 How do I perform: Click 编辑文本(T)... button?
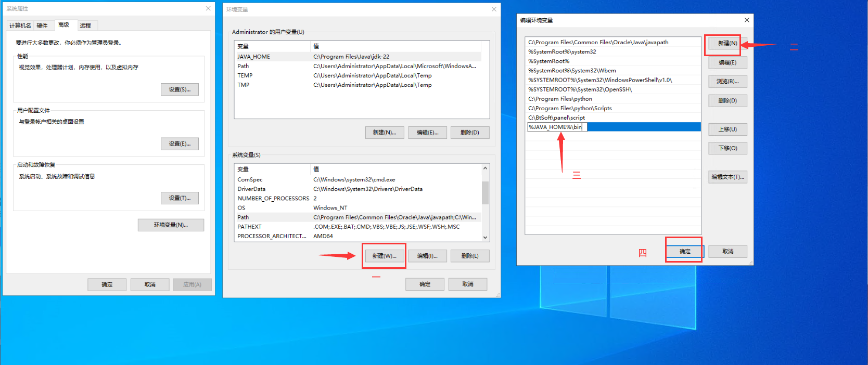727,177
